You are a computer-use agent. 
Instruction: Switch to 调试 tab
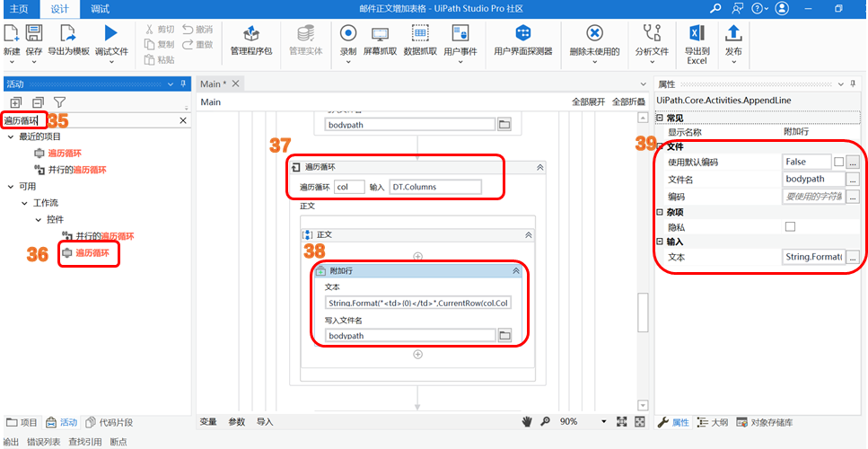click(100, 8)
